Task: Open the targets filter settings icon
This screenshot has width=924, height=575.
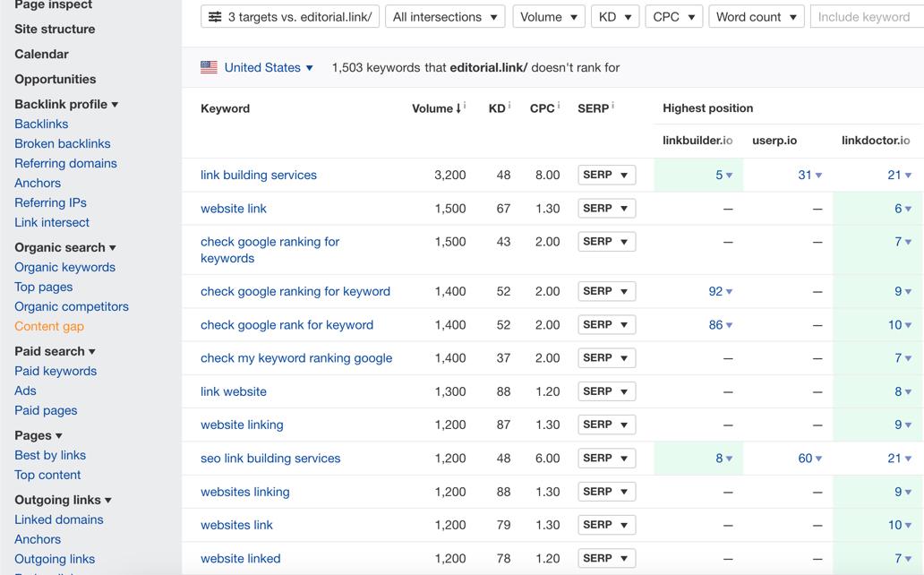Action: click(215, 17)
